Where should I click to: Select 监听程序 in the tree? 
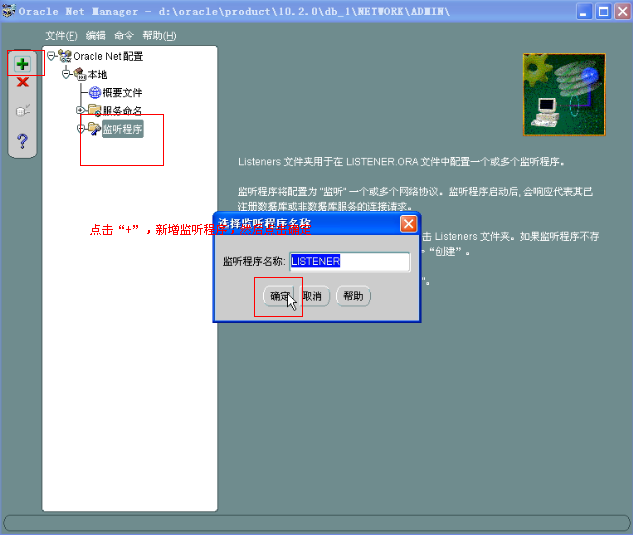pyautogui.click(x=122, y=129)
